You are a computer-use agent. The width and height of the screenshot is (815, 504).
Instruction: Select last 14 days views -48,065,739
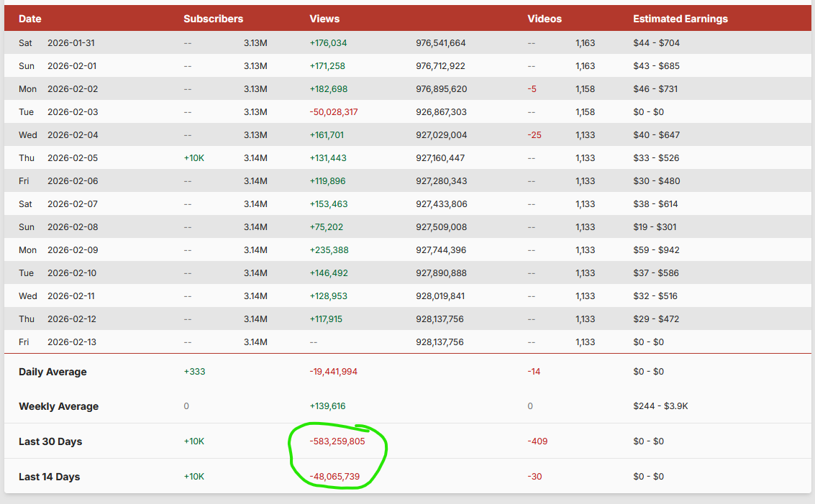[x=334, y=477]
